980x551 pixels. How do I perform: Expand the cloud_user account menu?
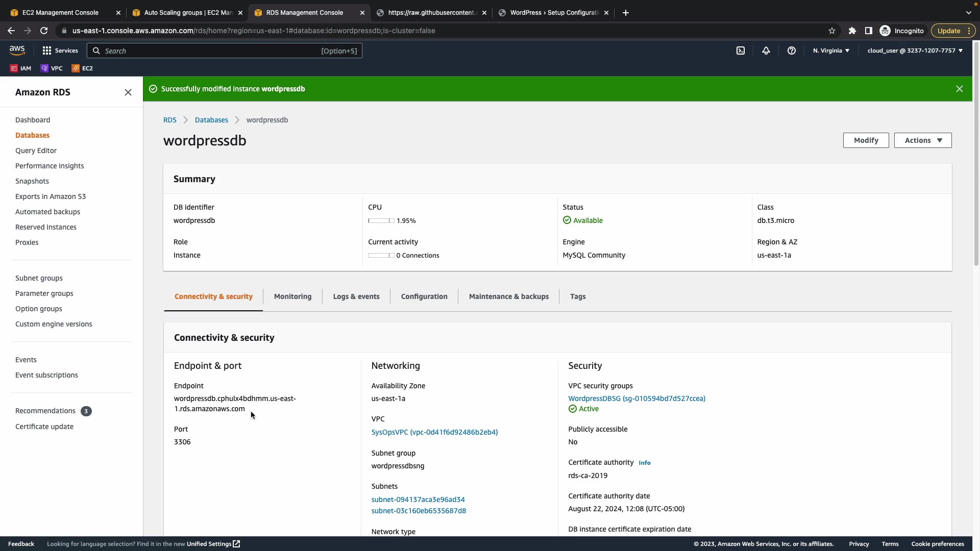tap(915, 51)
